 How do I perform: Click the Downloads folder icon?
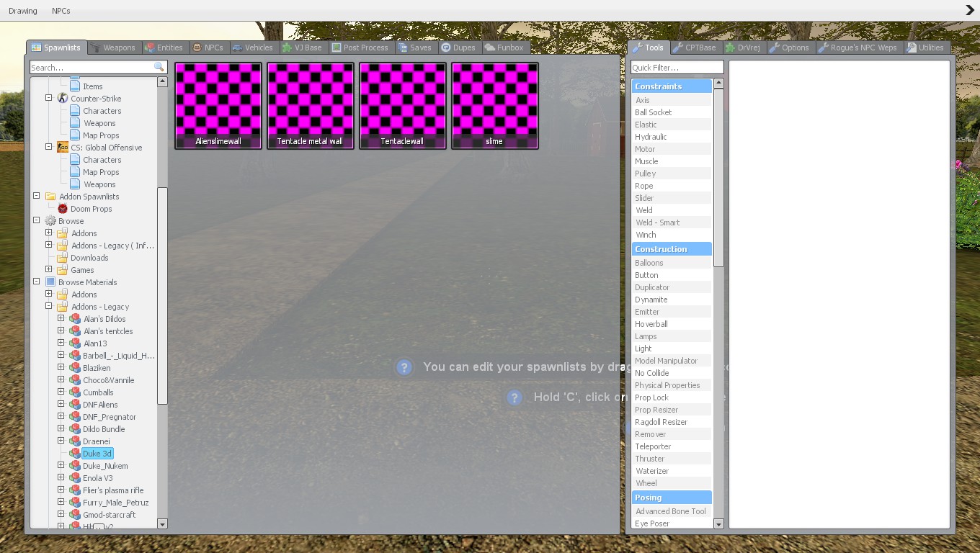[x=63, y=258]
